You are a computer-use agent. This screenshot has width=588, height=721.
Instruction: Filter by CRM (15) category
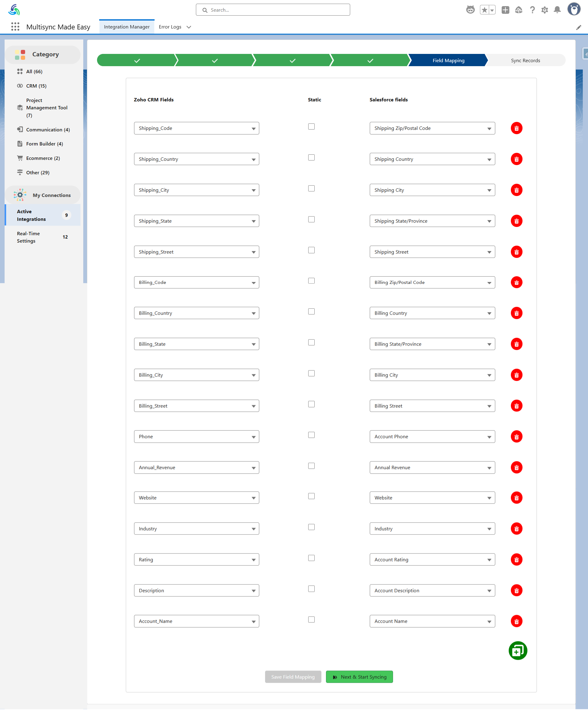point(36,86)
